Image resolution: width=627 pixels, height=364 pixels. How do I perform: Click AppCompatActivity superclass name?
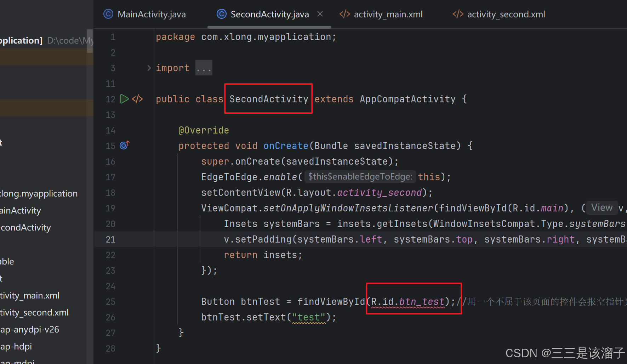(x=408, y=99)
